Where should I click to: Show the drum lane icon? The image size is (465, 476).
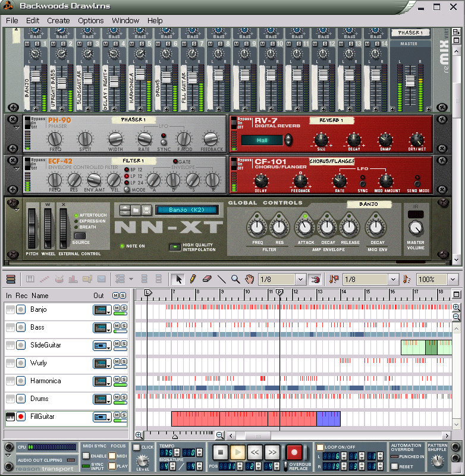(x=59, y=279)
